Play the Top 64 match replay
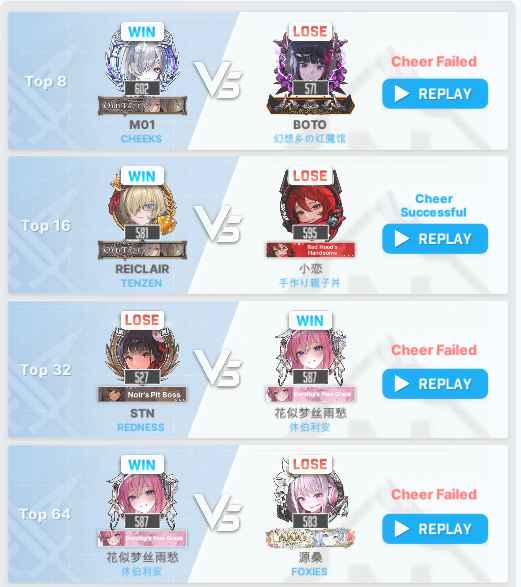 click(x=435, y=529)
